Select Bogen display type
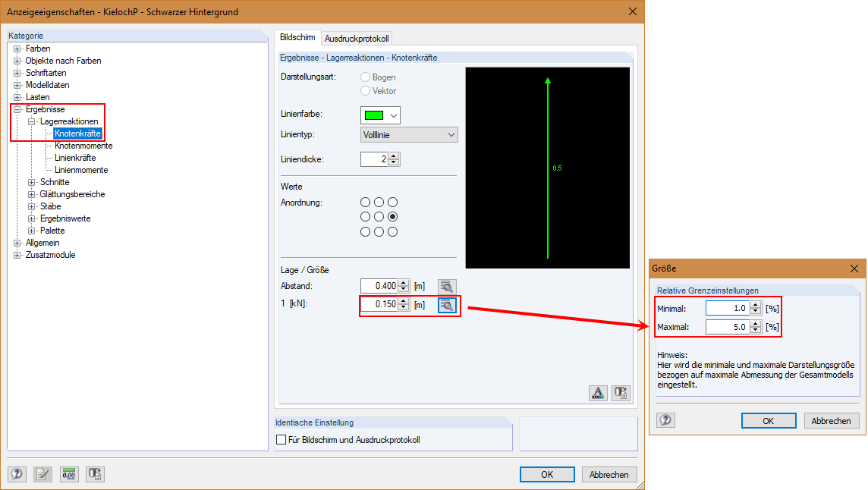Viewport: 868px width, 490px height. pos(366,77)
